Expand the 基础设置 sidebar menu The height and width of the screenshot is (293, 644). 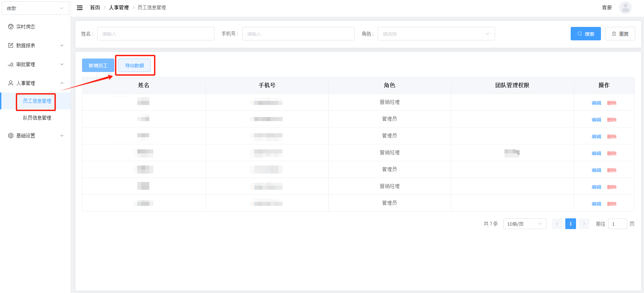pos(35,136)
